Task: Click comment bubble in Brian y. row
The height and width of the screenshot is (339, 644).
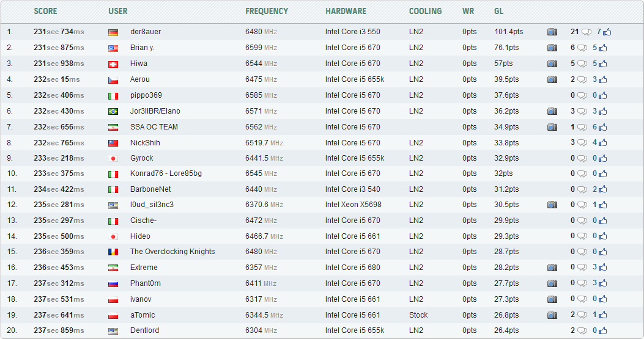Action: click(582, 48)
